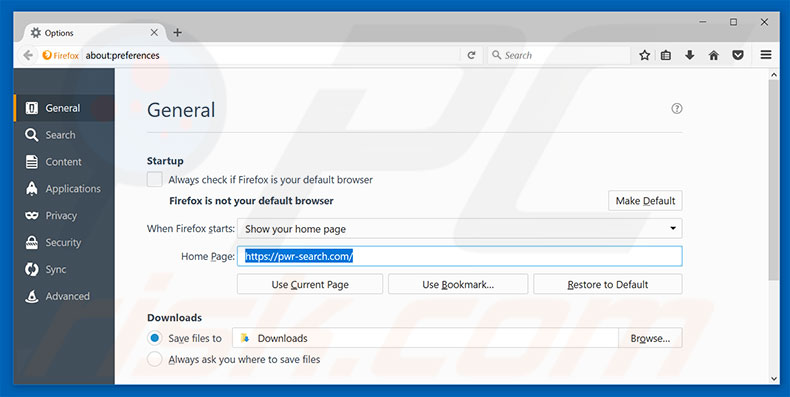Click the scrollbar up arrow
This screenshot has height=397, width=790.
pos(774,75)
